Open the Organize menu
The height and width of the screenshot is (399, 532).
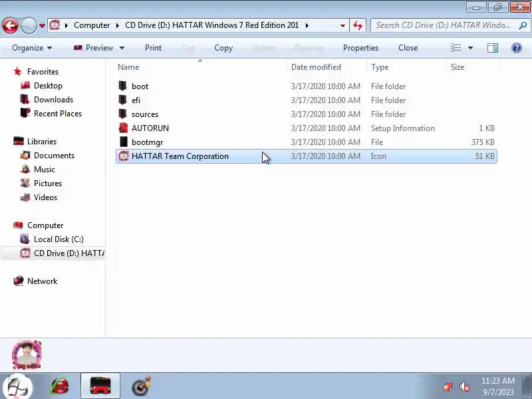(32, 48)
